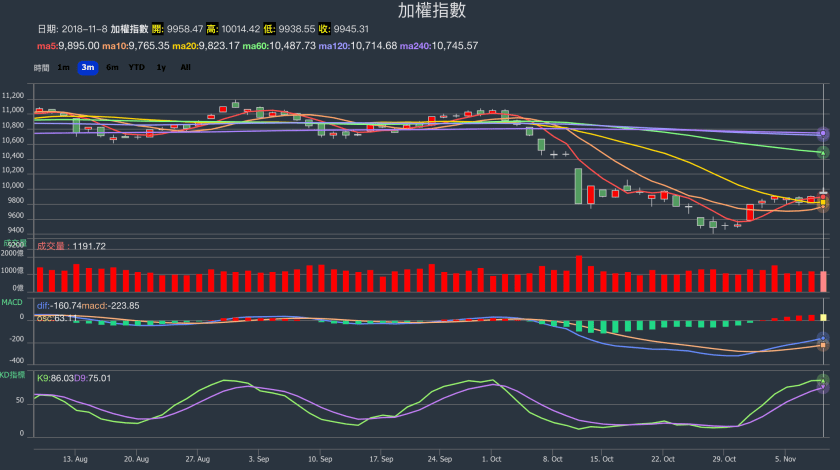The height and width of the screenshot is (470, 840).
Task: Click the yellow osc histogram endpoint marker
Action: click(x=823, y=317)
